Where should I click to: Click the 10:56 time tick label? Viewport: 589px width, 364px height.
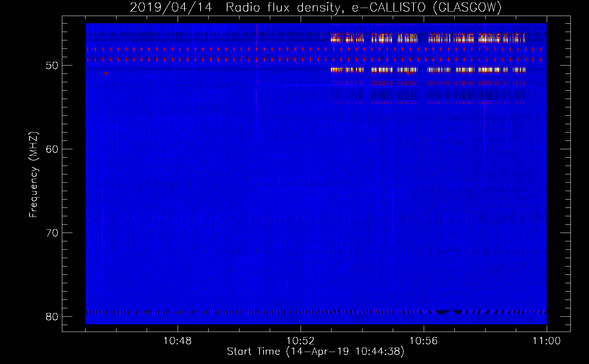[423, 341]
